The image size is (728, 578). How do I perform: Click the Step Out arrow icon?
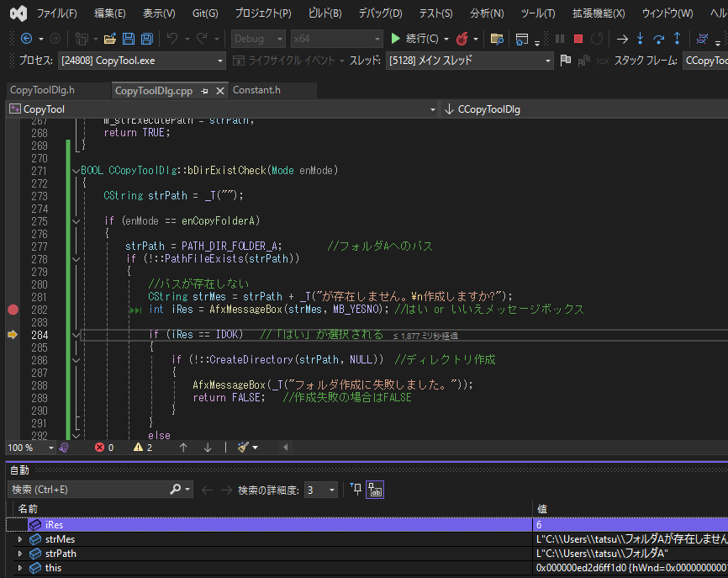pyautogui.click(x=678, y=39)
